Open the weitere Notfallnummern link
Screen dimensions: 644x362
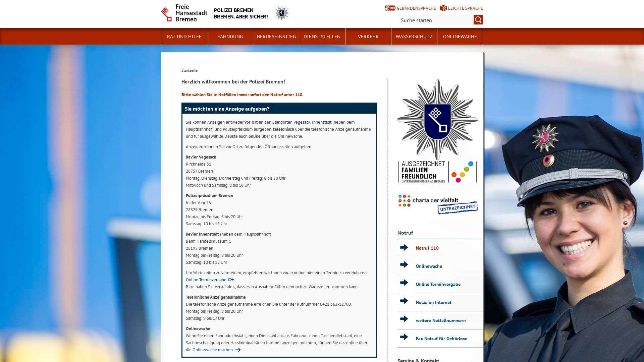[441, 320]
